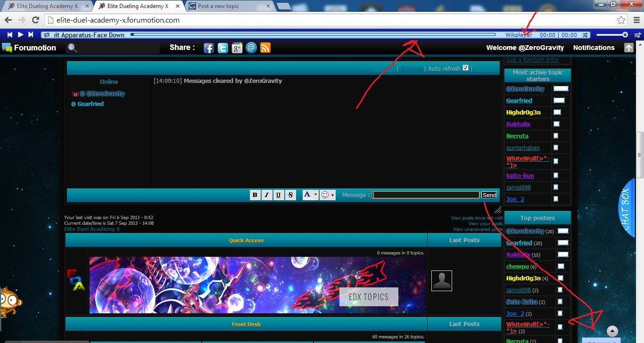Open a new Chrome tab
Image resolution: width=644 pixels, height=343 pixels.
[x=283, y=6]
